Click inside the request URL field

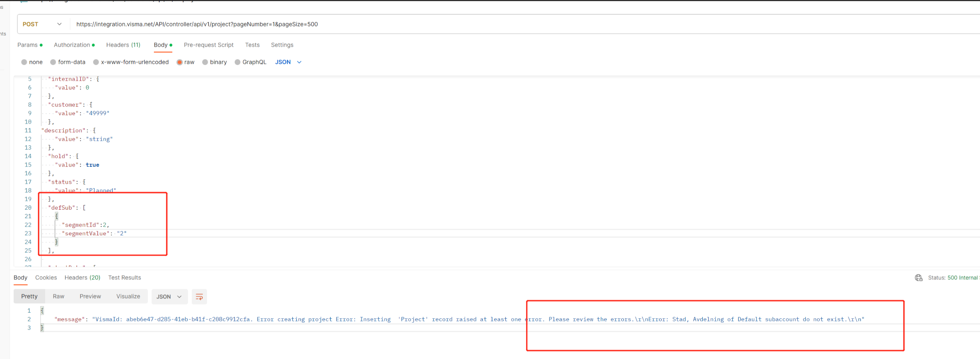pyautogui.click(x=306, y=24)
